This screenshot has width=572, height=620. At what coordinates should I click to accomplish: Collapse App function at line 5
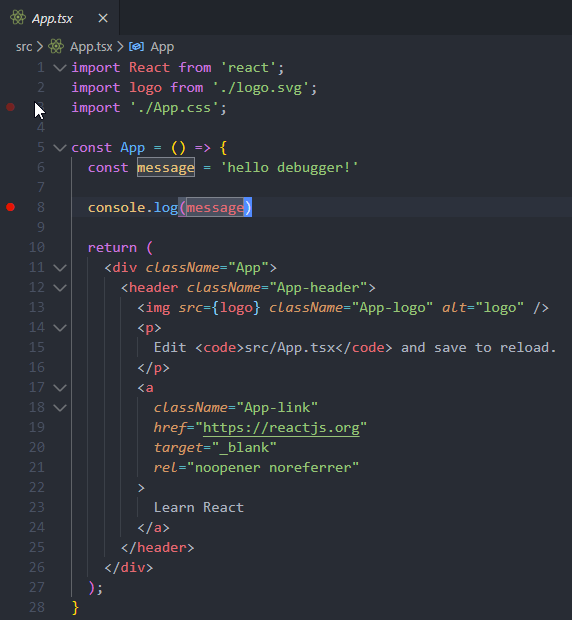coord(60,148)
